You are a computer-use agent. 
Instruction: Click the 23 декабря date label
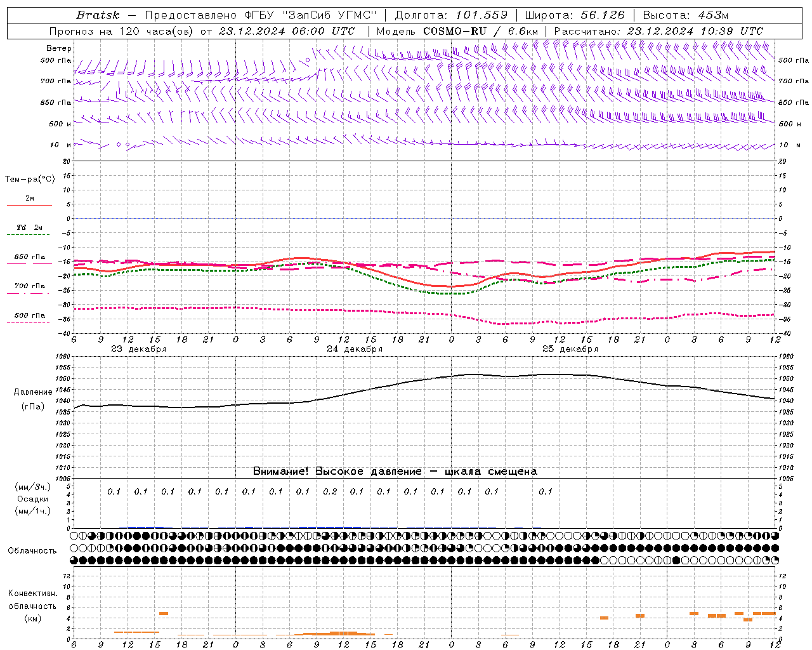click(139, 349)
